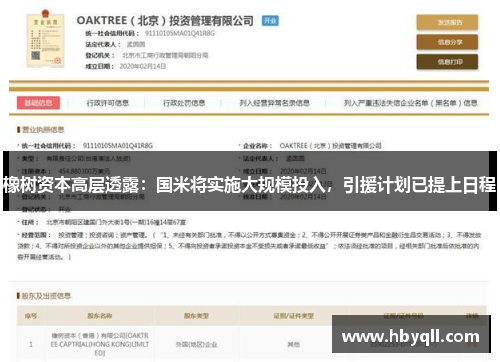Click the 外国(地区)企业 shareholder type cell
Viewport: 500px width, 362px height.
click(196, 344)
